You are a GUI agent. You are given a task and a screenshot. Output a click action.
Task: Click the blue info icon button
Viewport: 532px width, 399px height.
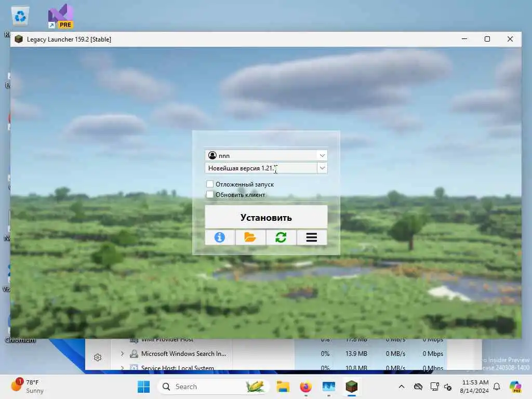point(220,237)
